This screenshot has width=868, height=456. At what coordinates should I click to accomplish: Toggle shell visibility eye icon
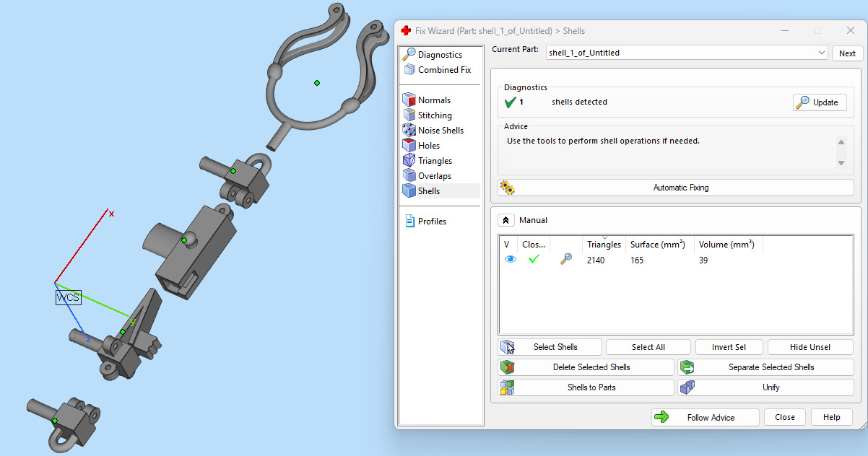coord(511,260)
